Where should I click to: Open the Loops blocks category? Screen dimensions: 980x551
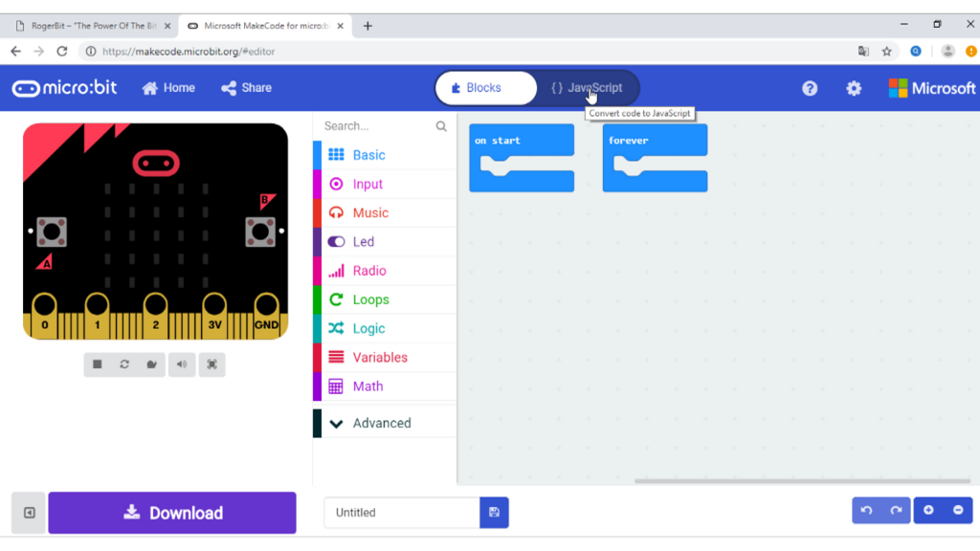pyautogui.click(x=370, y=299)
